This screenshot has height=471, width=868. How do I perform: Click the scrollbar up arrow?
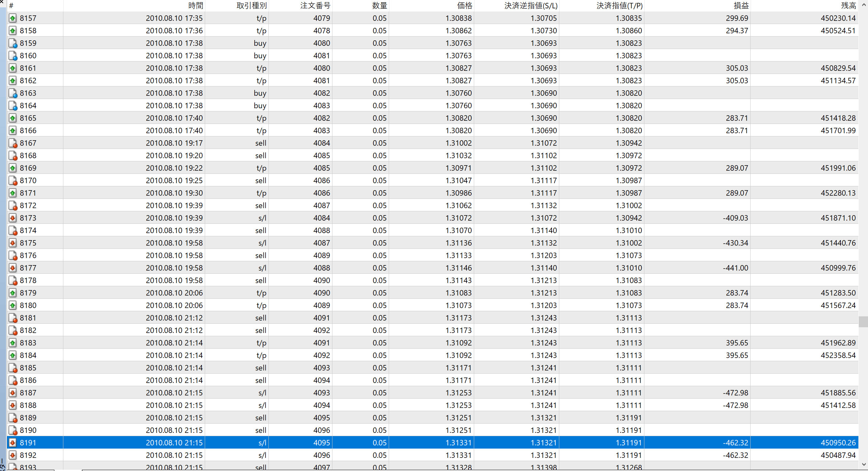[863, 5]
